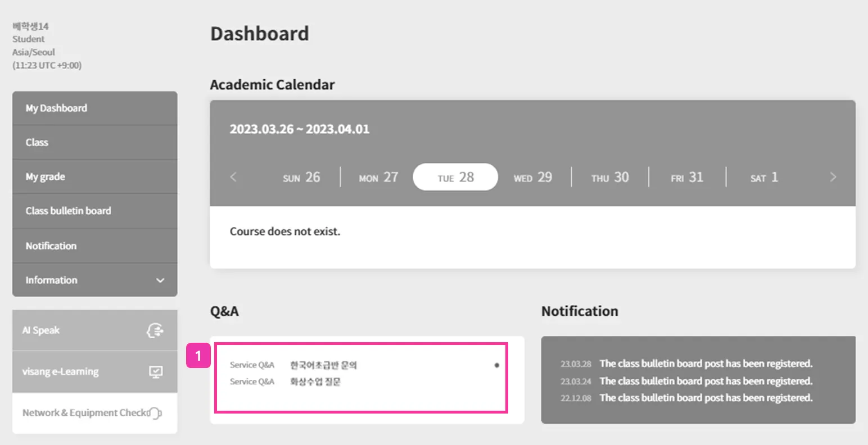Open the 한국어초급반 문의 Q&A post
The image size is (868, 445).
coord(323,365)
